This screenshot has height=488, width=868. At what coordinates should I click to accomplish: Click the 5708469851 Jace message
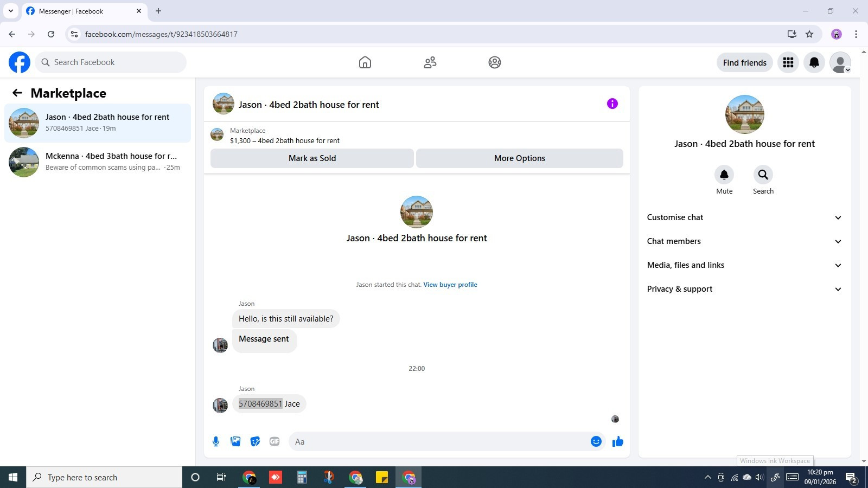pos(269,404)
